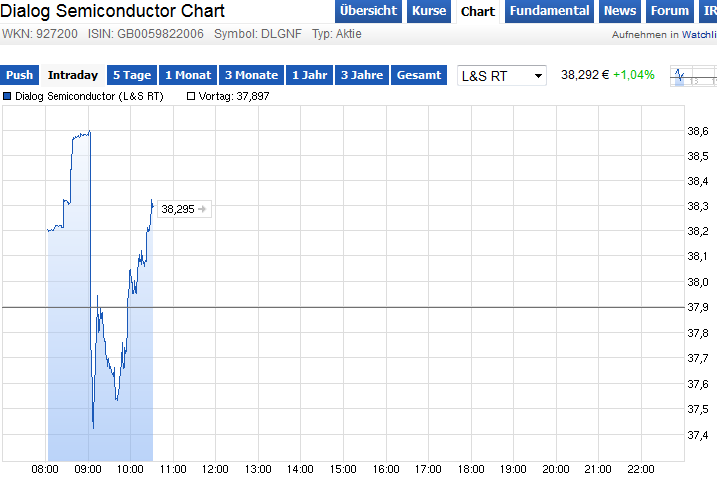Open the Fundamental tab
The width and height of the screenshot is (717, 482).
click(549, 11)
